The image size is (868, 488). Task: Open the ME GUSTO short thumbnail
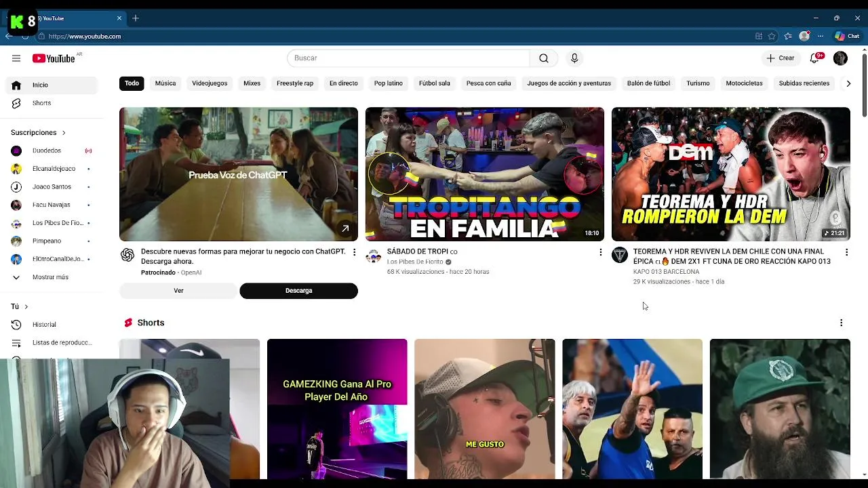pyautogui.click(x=485, y=409)
